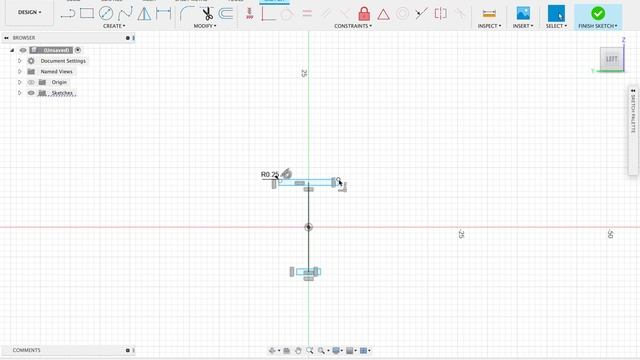Open the FINISH SKETCH dropdown

tap(598, 26)
